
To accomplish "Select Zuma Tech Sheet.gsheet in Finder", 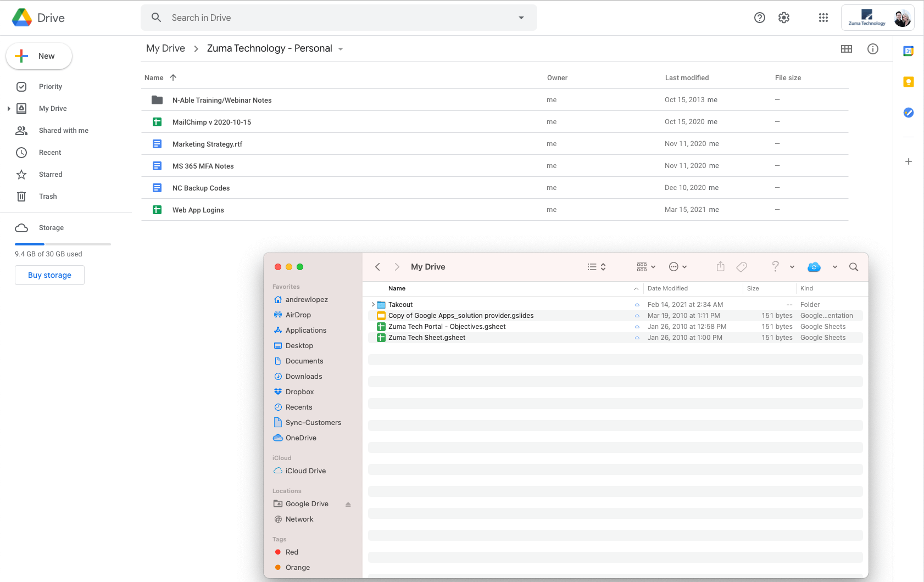I will [615, 338].
